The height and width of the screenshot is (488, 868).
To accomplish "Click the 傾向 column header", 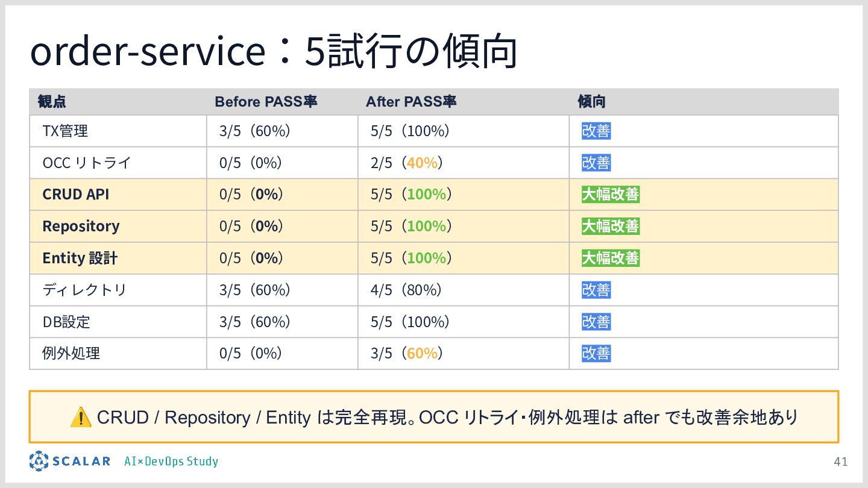I will tap(592, 102).
